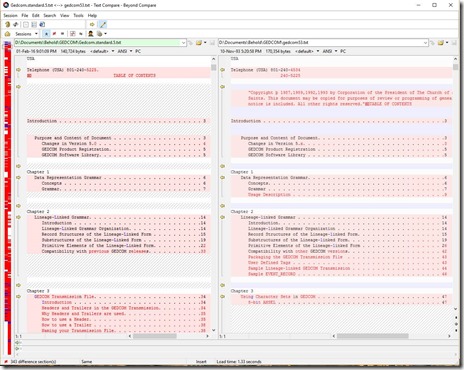Open the Sessions dropdown
The image size is (464, 370).
(26, 34)
